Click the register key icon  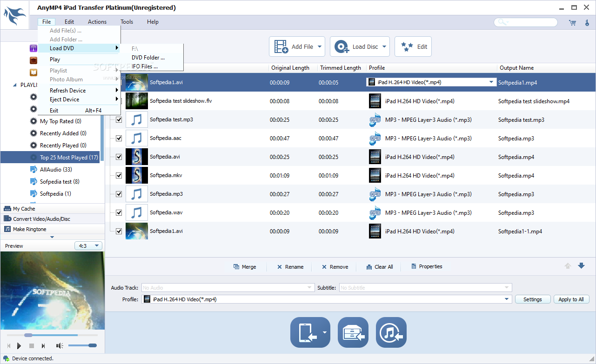587,22
